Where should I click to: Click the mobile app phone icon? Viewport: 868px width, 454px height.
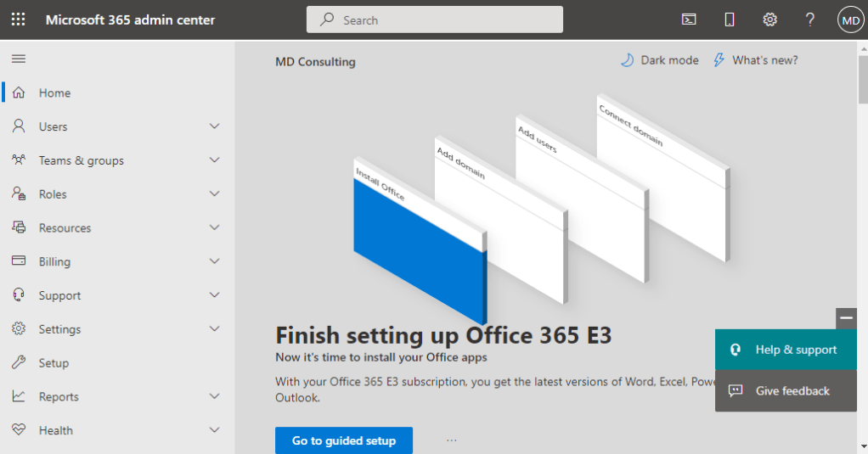tap(730, 20)
